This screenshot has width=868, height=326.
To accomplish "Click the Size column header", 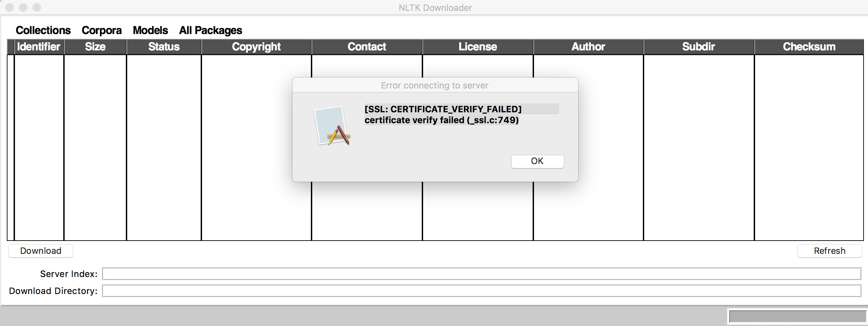I will coord(95,47).
